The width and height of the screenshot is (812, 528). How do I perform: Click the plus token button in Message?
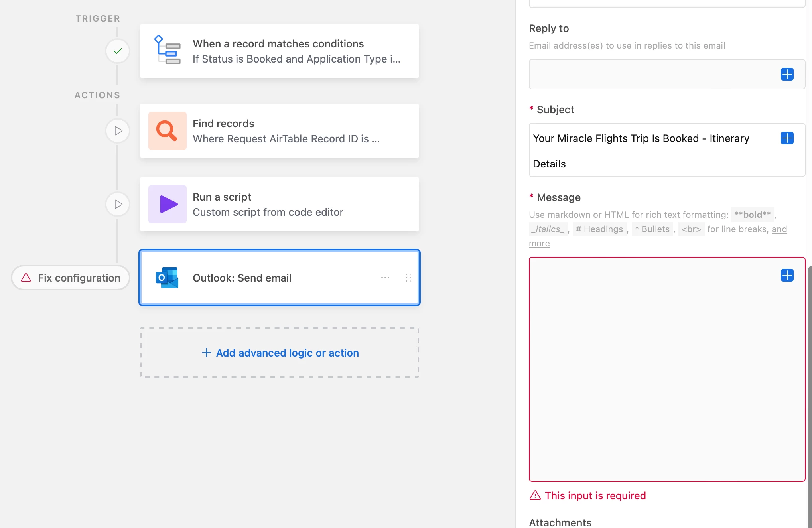(x=787, y=275)
